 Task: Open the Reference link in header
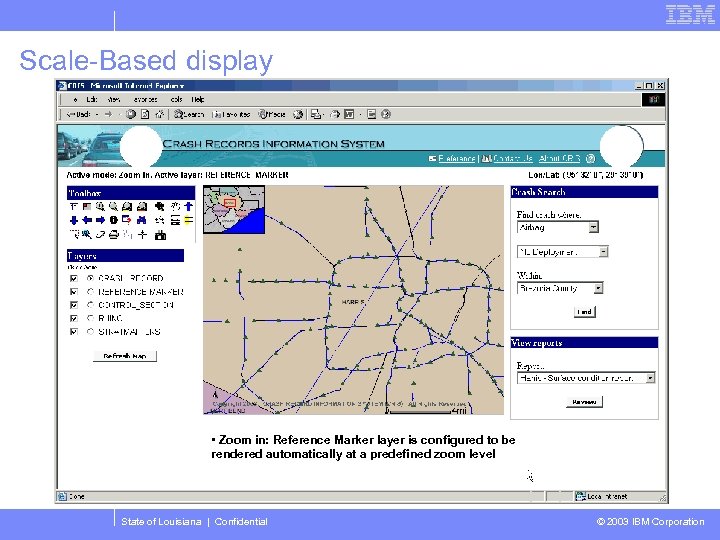[x=456, y=158]
